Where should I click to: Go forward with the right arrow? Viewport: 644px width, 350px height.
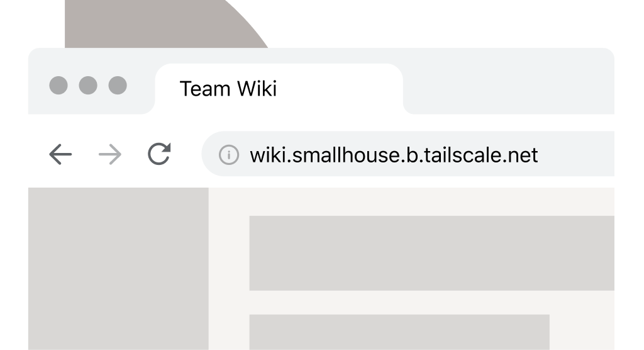(x=110, y=154)
